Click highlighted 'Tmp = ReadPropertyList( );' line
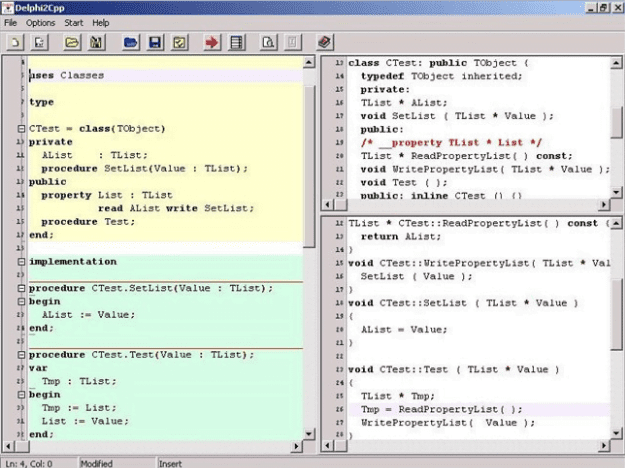Viewport: 625px width, 468px height. click(x=441, y=409)
